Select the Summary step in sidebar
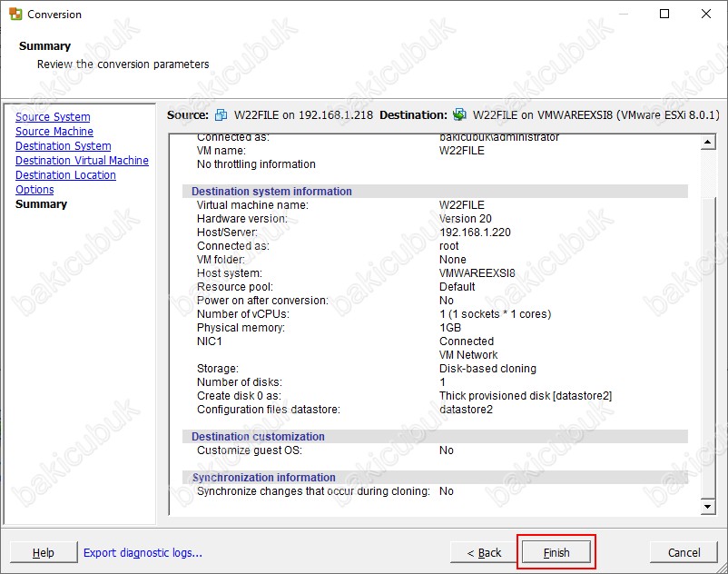 (42, 203)
